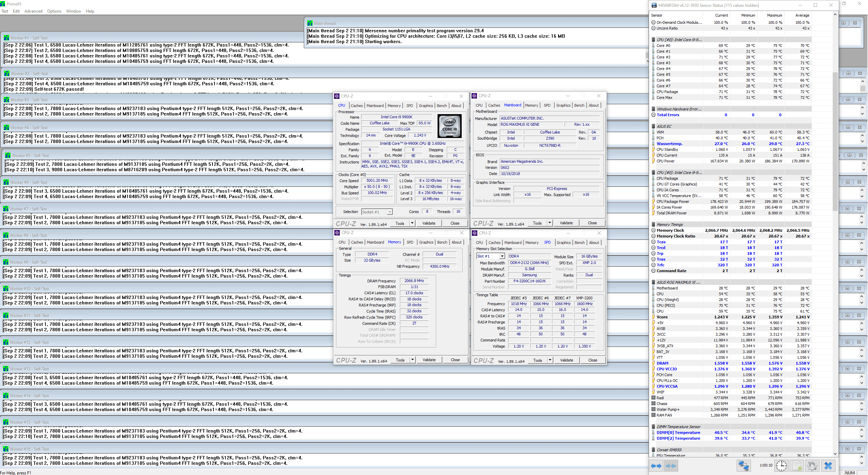Click XMP-3200 timing column header in SPD
This screenshot has width=868, height=475.
coord(584,298)
